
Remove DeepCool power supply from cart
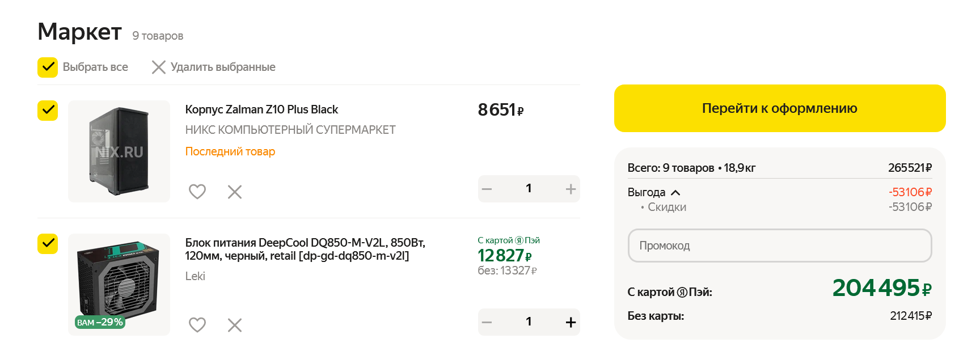point(235,325)
